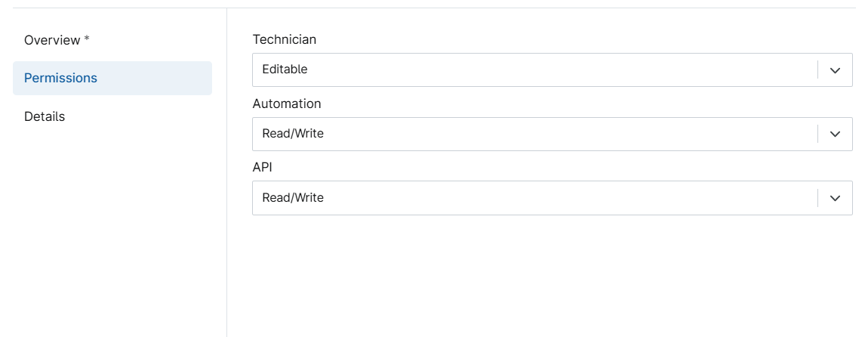
Task: Click the Automation dropdown chevron icon
Action: coord(835,134)
